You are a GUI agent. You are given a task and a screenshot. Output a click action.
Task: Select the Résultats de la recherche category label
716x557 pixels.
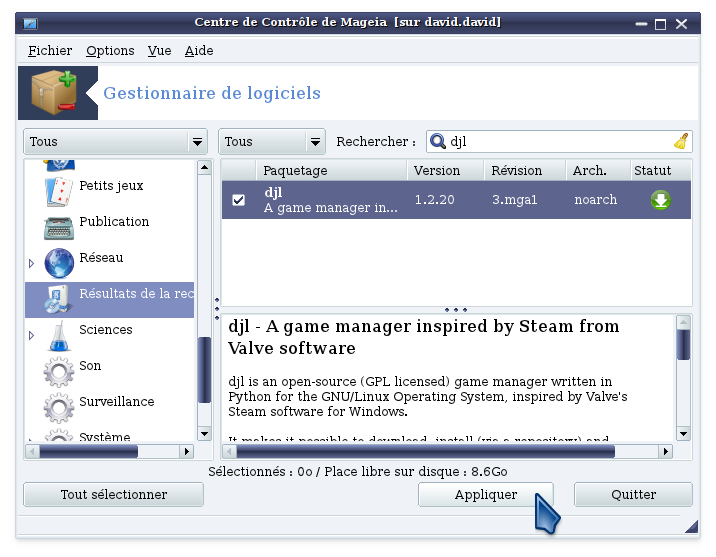pos(137,294)
